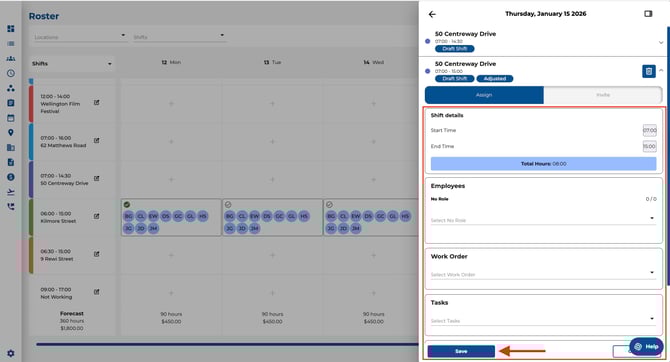670x362 pixels.
Task: Switch to the Assign tab
Action: tap(484, 95)
